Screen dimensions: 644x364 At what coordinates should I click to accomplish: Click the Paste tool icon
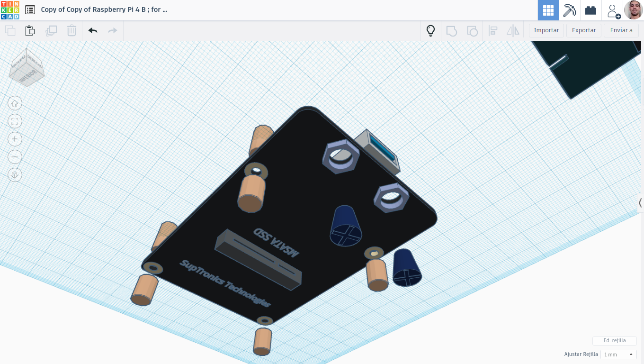pyautogui.click(x=30, y=31)
